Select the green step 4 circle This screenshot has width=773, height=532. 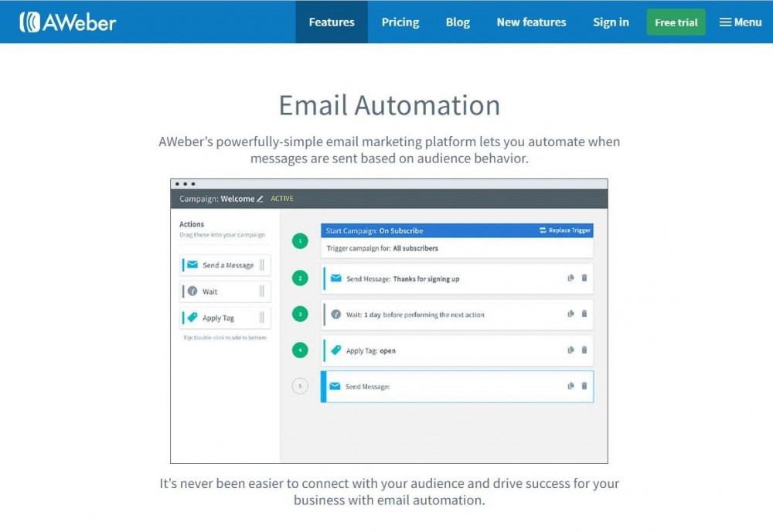[300, 350]
